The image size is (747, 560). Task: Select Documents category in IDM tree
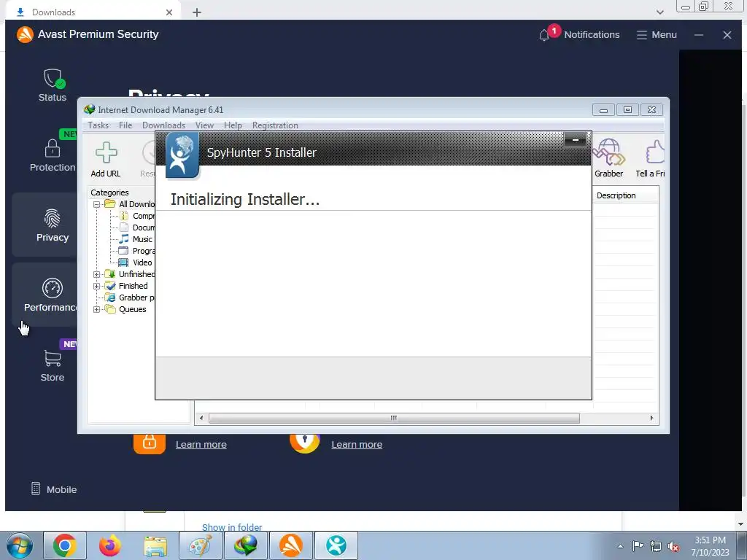pyautogui.click(x=136, y=227)
